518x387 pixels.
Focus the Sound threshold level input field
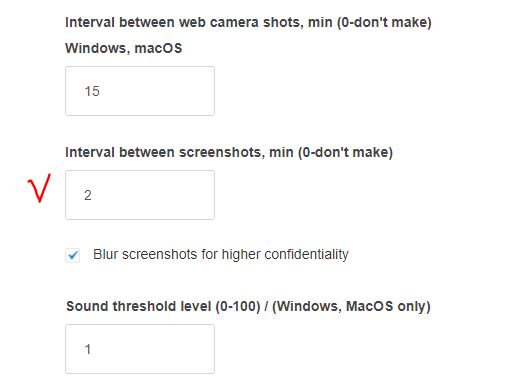(x=140, y=349)
